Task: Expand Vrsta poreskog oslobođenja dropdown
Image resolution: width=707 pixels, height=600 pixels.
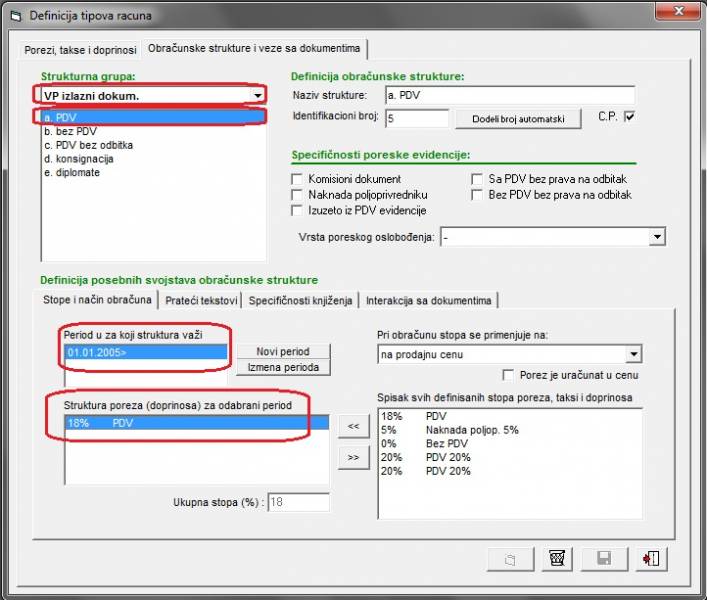Action: [x=656, y=237]
